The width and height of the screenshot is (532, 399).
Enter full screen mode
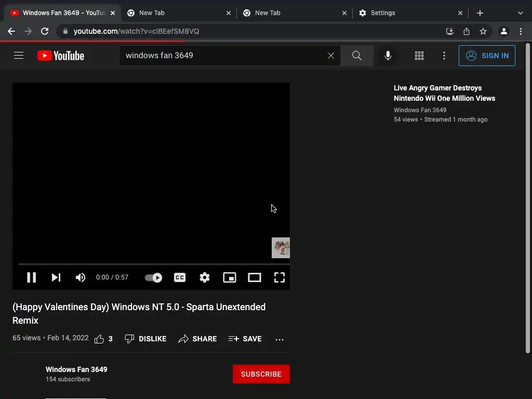pyautogui.click(x=280, y=277)
